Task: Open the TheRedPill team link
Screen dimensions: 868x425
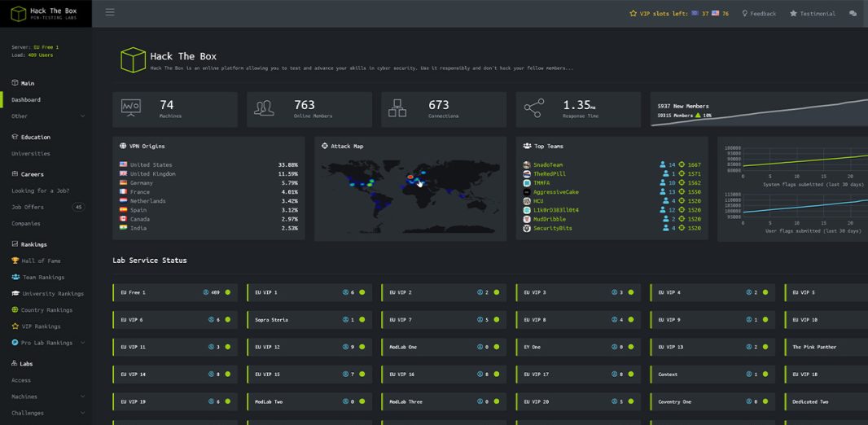Action: pyautogui.click(x=550, y=173)
